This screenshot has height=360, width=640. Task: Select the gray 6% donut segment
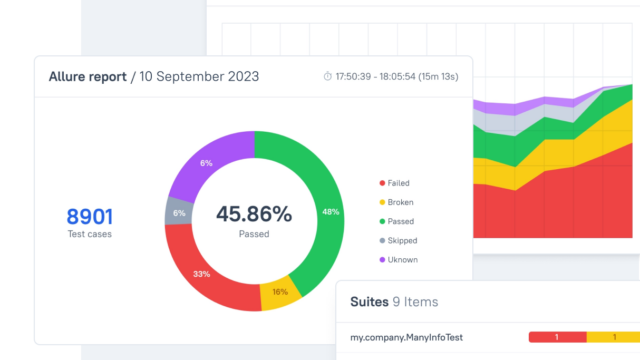(179, 213)
